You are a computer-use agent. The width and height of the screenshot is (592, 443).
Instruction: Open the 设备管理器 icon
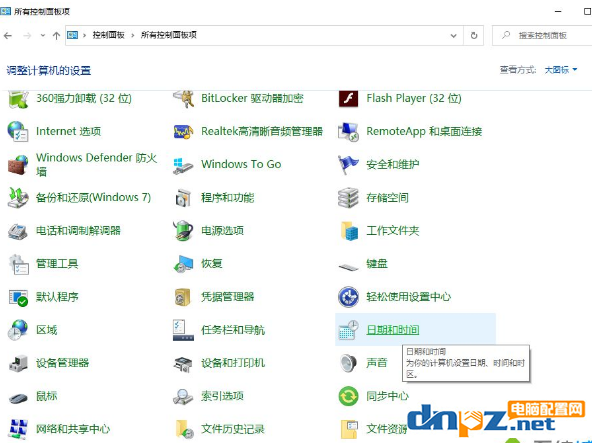18,363
